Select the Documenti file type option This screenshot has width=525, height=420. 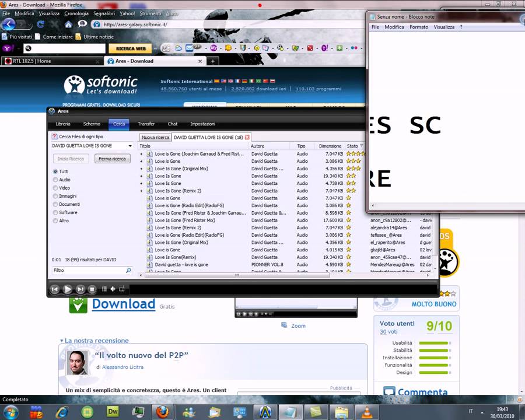pyautogui.click(x=55, y=204)
